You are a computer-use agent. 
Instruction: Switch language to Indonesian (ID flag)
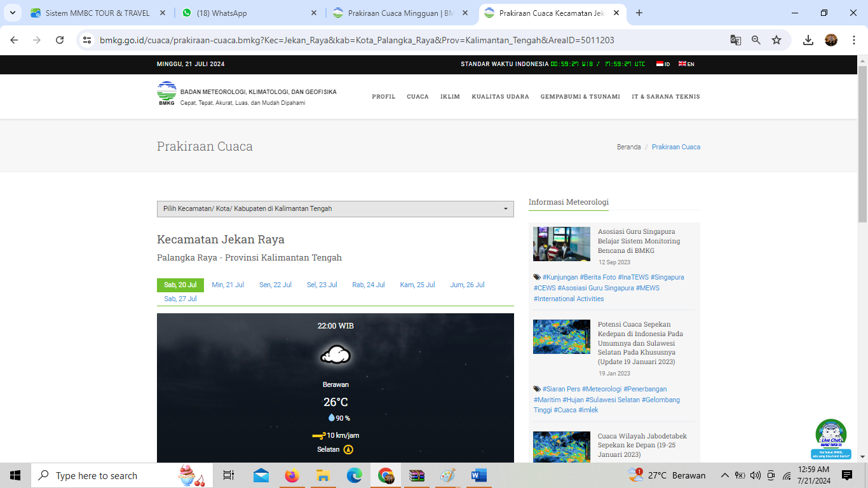pyautogui.click(x=663, y=64)
